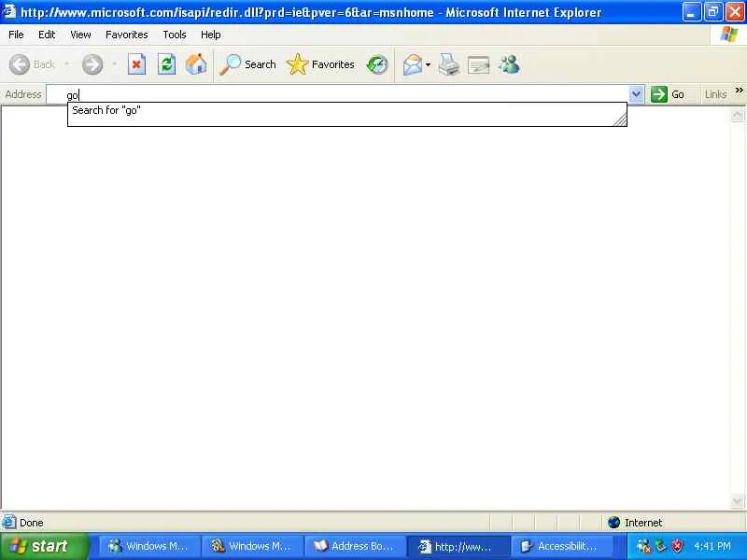Stop loading with the red X icon
The width and height of the screenshot is (747, 560).
[136, 64]
